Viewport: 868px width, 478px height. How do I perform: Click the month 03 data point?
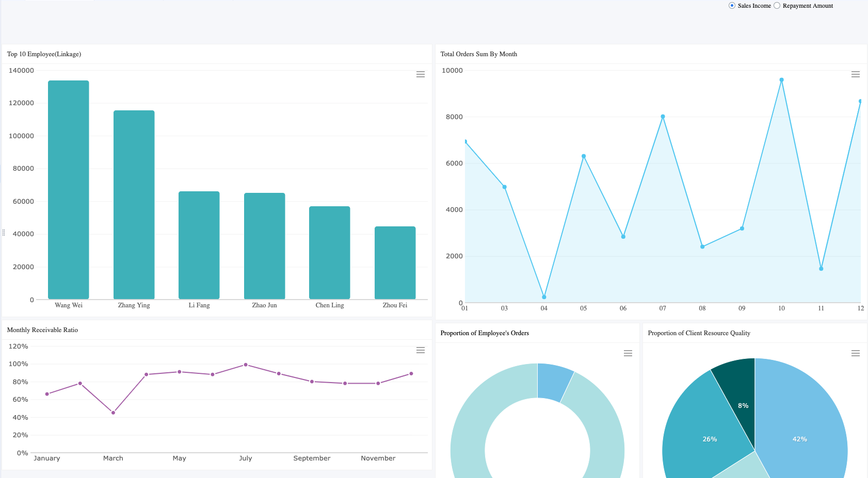pyautogui.click(x=504, y=187)
